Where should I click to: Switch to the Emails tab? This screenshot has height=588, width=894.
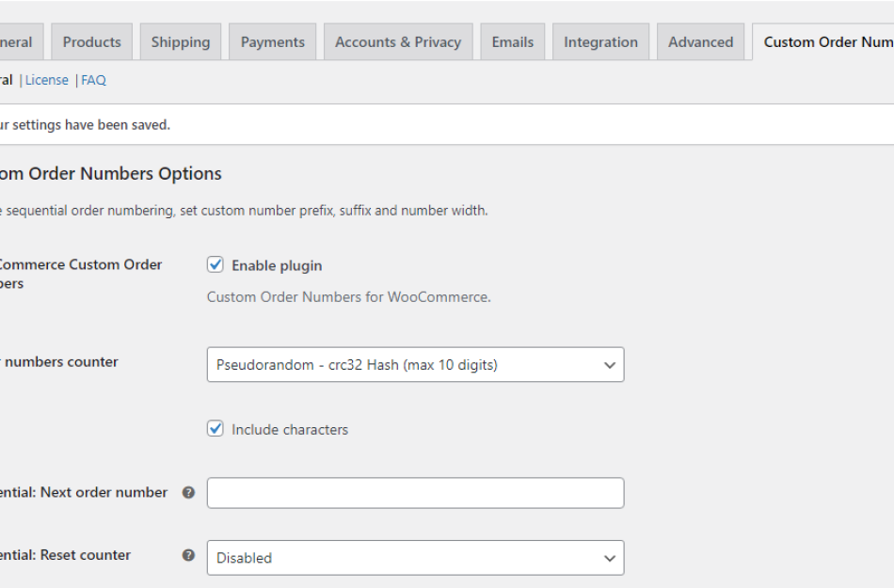click(x=512, y=40)
